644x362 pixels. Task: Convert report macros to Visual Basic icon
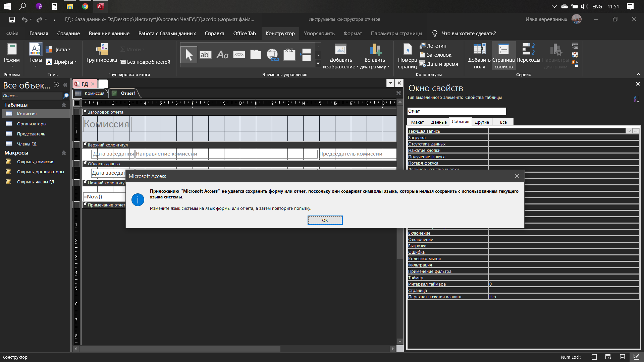(575, 63)
